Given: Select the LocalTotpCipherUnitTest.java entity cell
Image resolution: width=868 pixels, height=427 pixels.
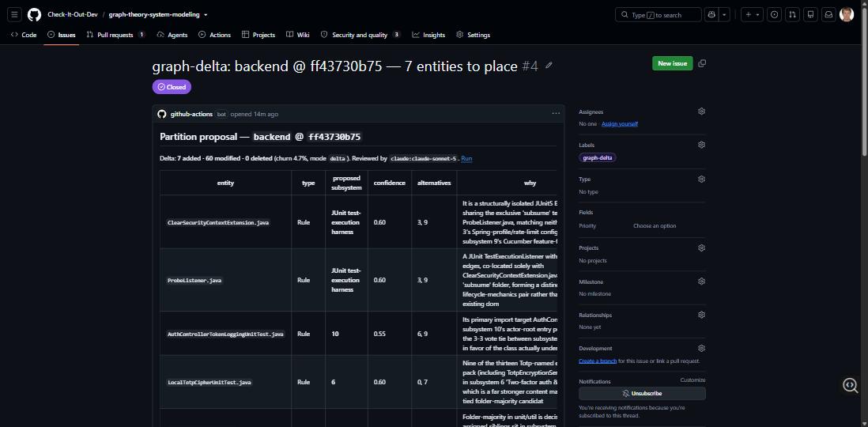Looking at the screenshot, I should [x=226, y=382].
